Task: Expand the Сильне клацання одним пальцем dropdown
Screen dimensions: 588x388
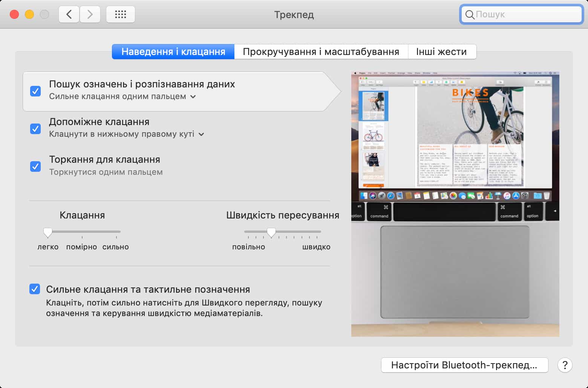Action: point(122,96)
